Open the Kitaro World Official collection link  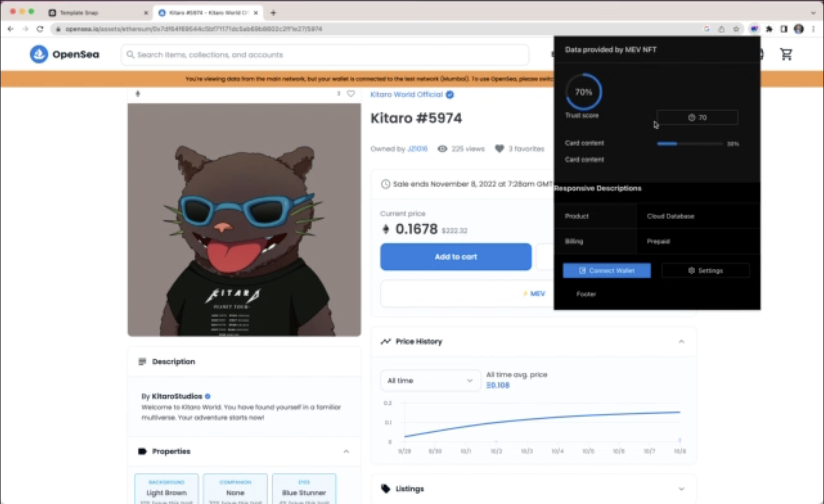point(406,95)
